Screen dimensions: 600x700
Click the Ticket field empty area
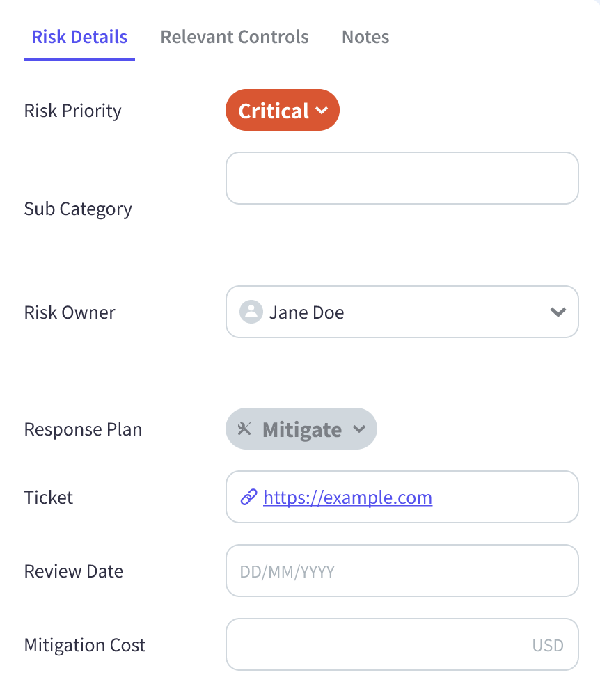tap(505, 497)
